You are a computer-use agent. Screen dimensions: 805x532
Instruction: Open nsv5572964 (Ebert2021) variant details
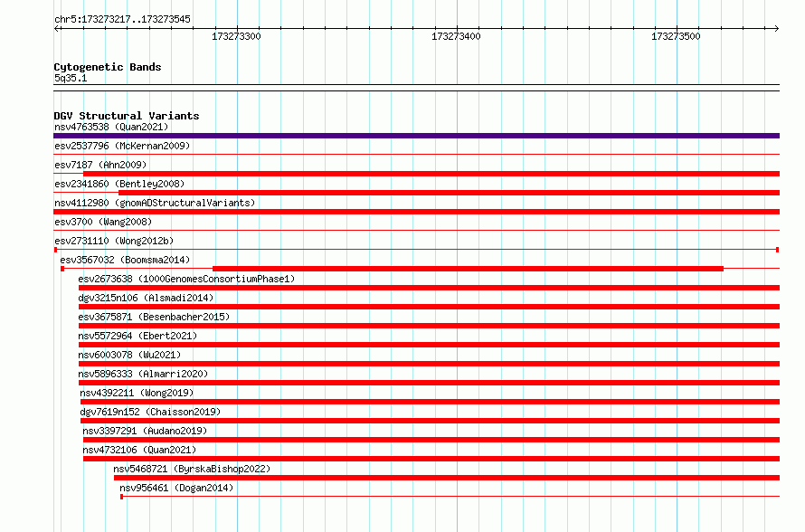137,336
